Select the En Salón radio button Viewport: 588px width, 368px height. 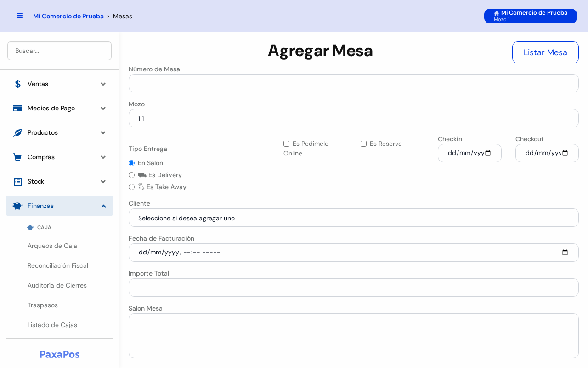(x=132, y=163)
